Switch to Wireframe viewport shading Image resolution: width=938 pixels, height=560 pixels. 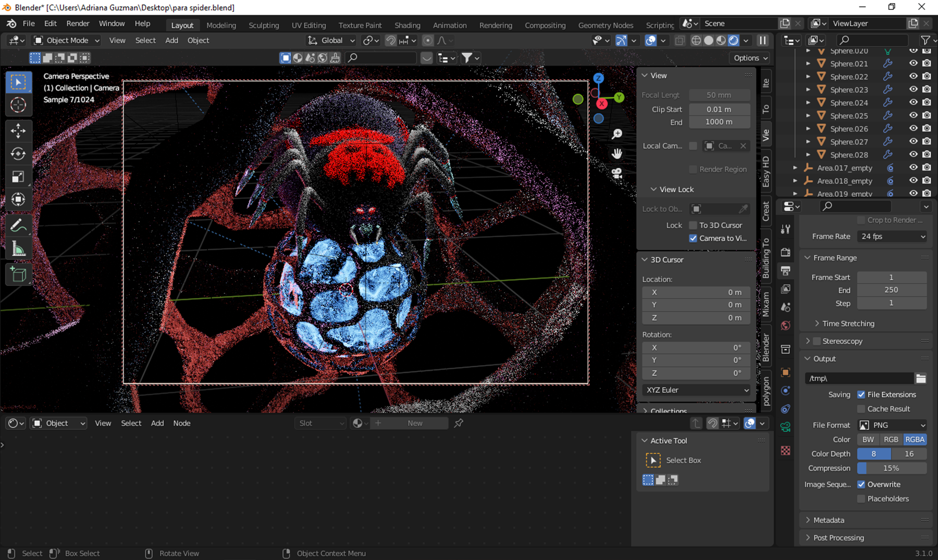(x=696, y=41)
